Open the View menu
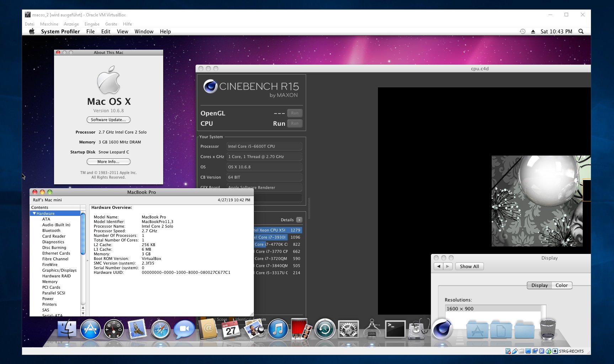Screen dimensions: 614x364 [x=122, y=31]
